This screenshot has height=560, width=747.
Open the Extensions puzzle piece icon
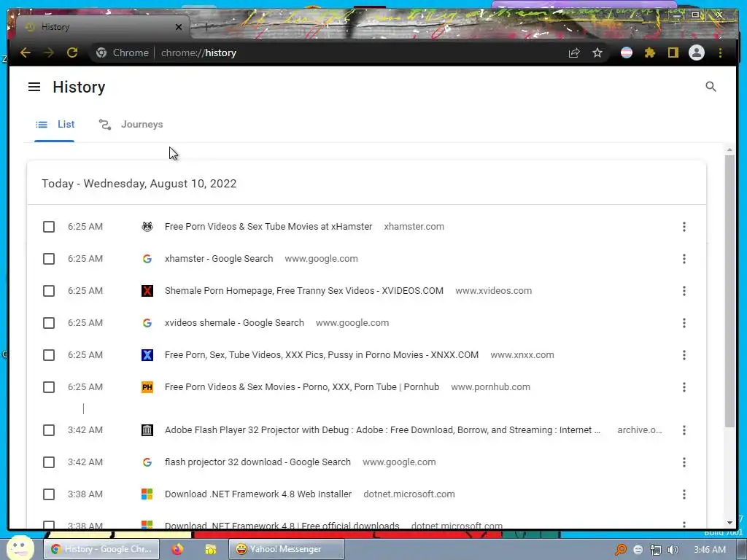point(650,52)
